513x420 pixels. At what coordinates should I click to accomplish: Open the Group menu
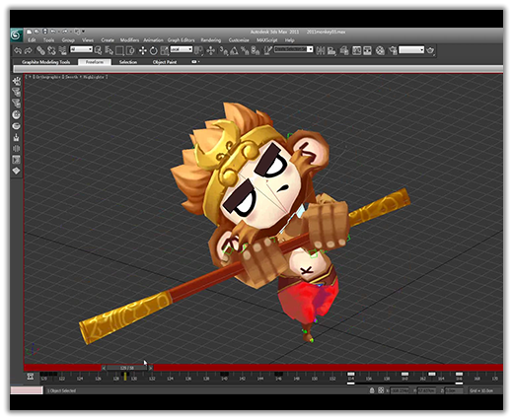coord(68,40)
